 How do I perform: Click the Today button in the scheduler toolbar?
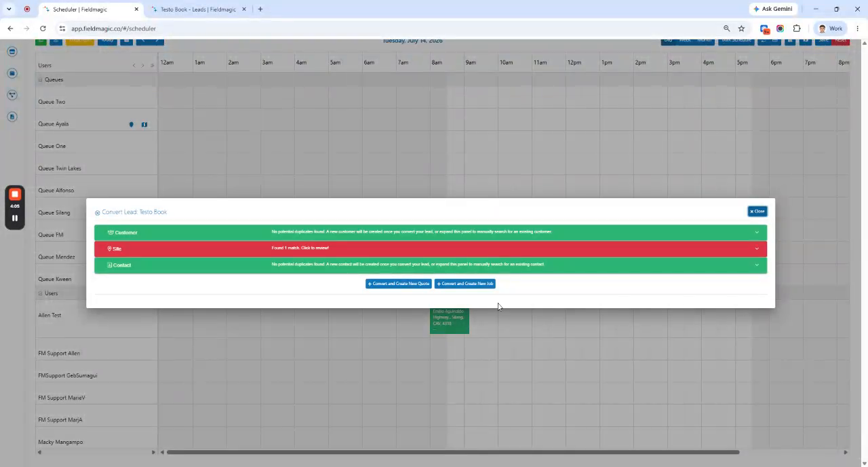pos(108,41)
